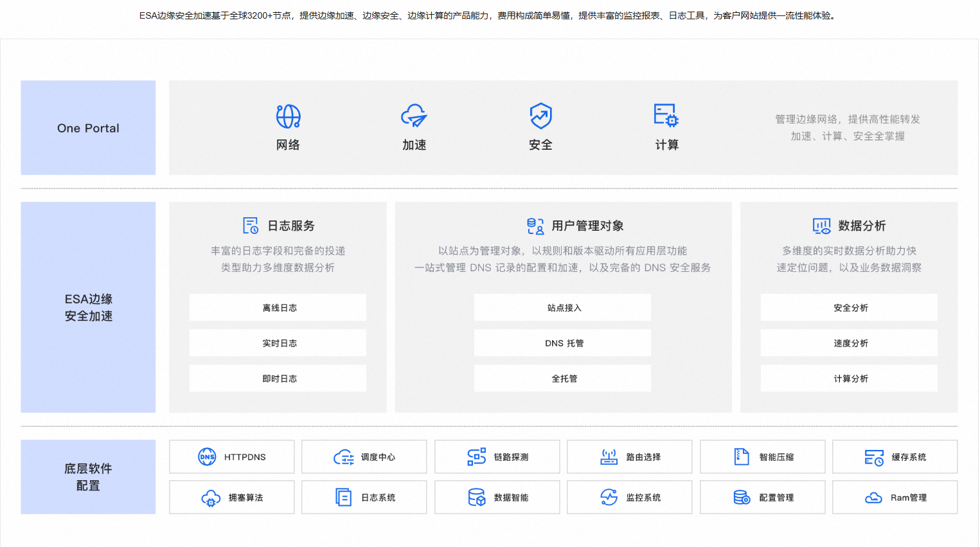Choose the DNS 托管 option

[x=562, y=343]
